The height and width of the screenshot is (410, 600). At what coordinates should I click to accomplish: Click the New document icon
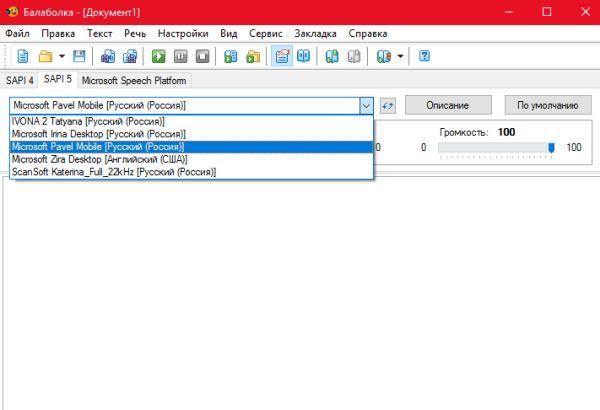(x=22, y=57)
